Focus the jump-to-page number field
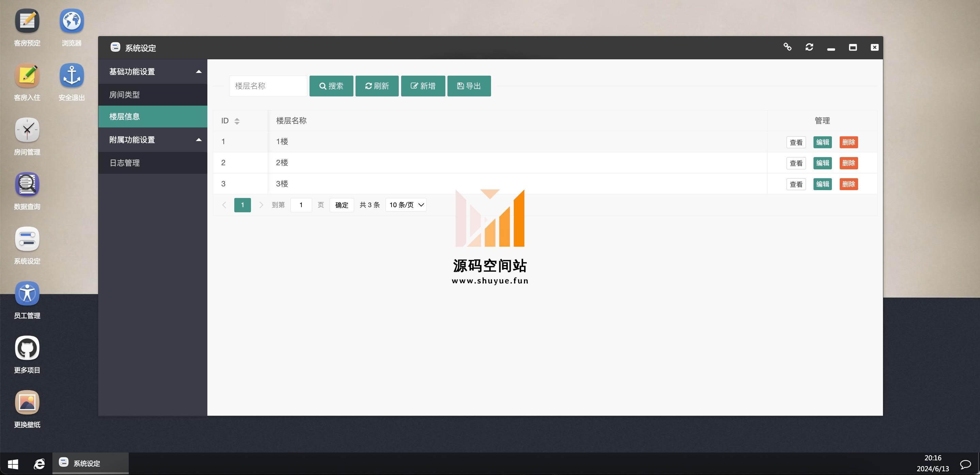 click(301, 205)
